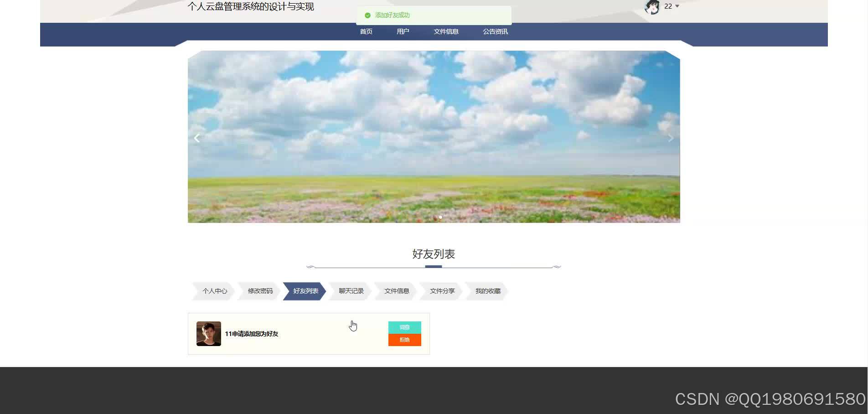
Task: Click the user avatar in the top right
Action: click(651, 7)
